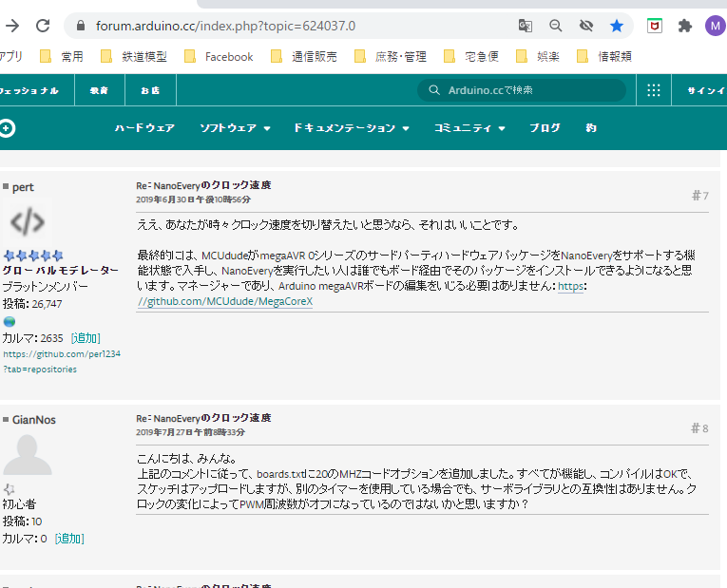Expand the コミュニティ dropdown menu
Screen dimensions: 727x588
(469, 128)
